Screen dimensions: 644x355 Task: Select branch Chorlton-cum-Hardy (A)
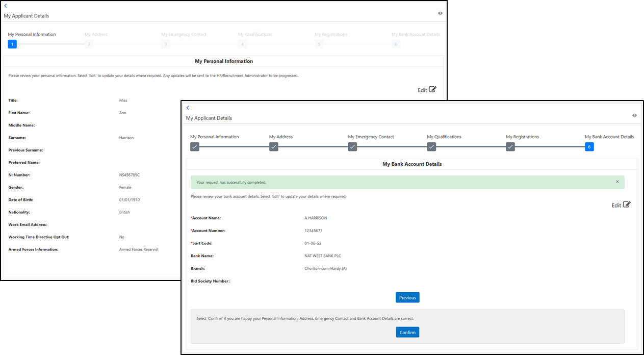325,268
